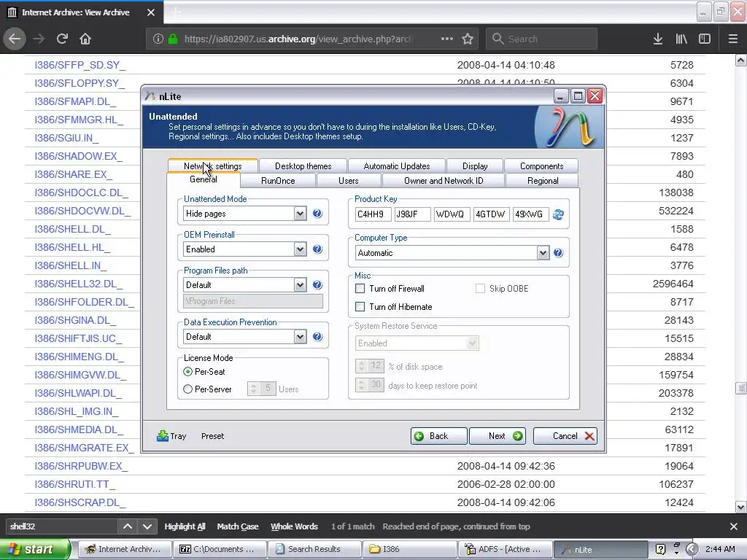Open the I386/SHRPUBW.EX_ link
The width and height of the screenshot is (747, 560).
coord(81,466)
